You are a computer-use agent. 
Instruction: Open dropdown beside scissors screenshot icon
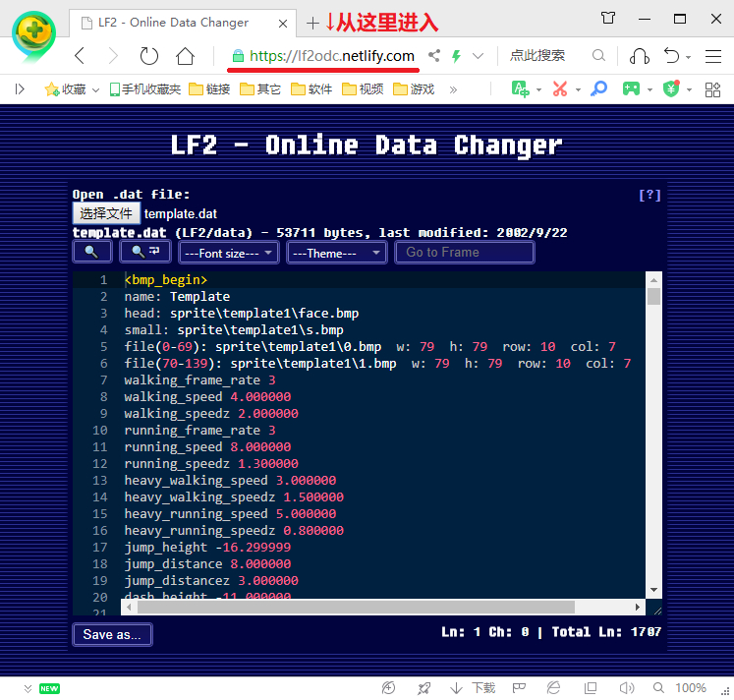pos(578,89)
